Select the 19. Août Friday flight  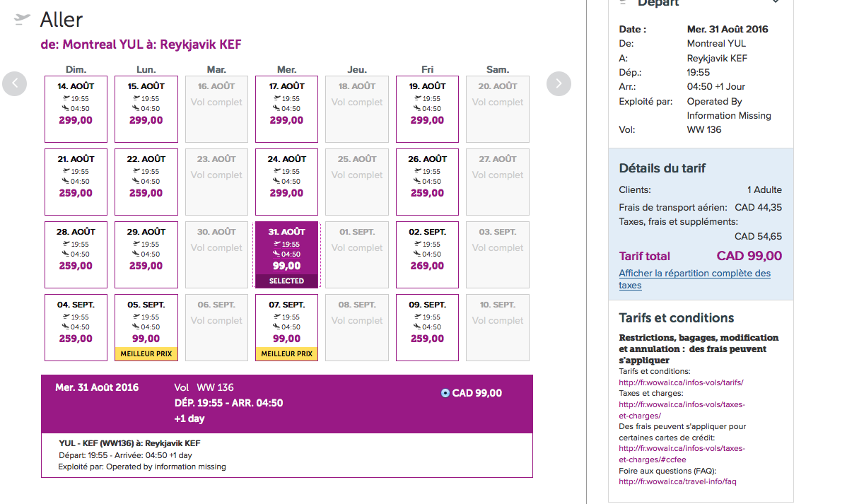pyautogui.click(x=427, y=109)
